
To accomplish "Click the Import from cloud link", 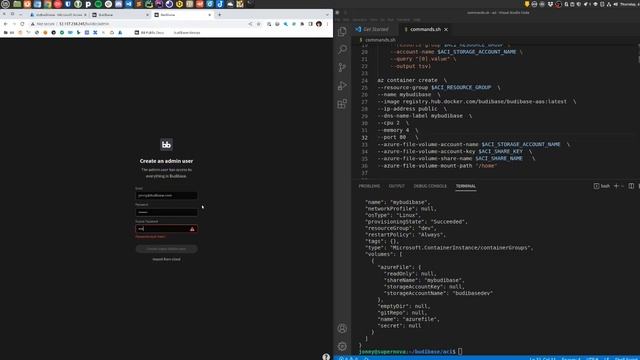I will click(167, 259).
